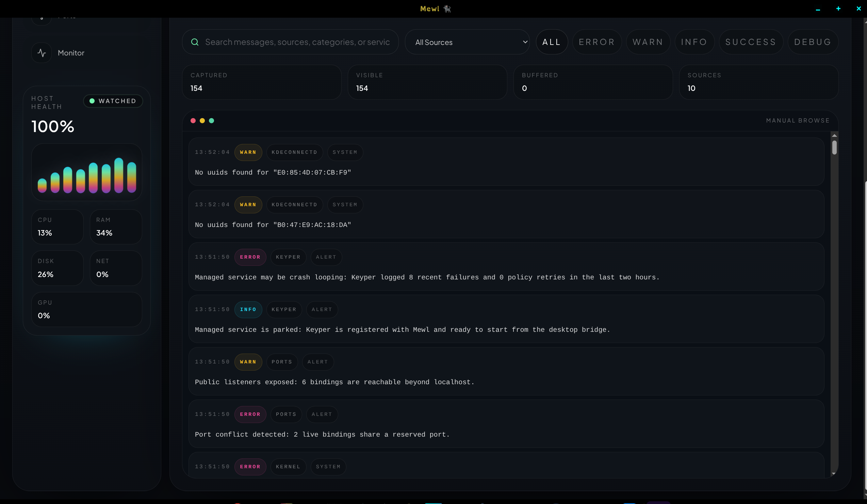Click the plus icon in the title bar
867x504 pixels.
point(838,9)
